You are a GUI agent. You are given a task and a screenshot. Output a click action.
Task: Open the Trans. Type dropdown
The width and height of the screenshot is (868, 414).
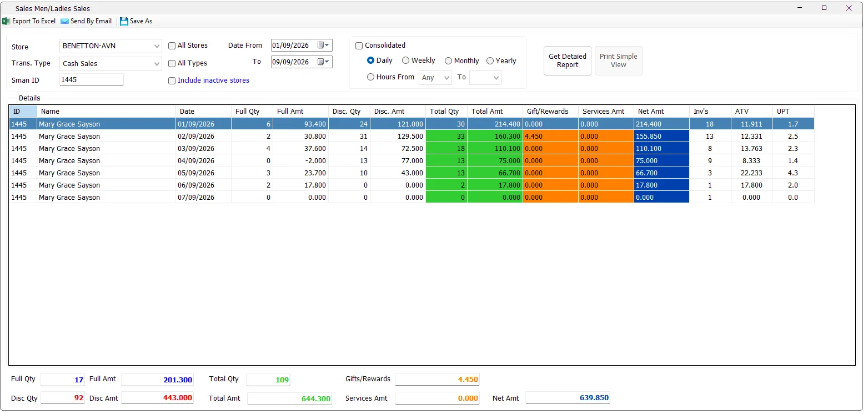click(x=111, y=64)
